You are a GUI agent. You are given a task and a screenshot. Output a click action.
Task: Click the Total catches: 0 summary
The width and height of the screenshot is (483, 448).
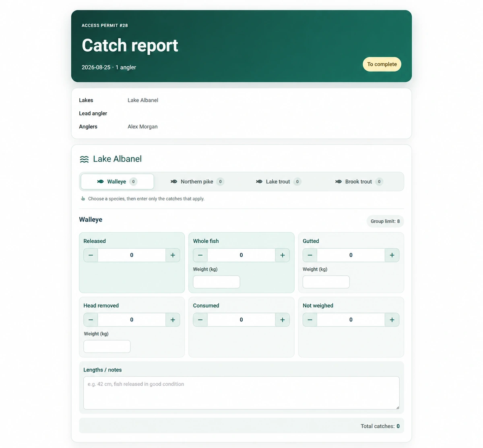click(380, 426)
